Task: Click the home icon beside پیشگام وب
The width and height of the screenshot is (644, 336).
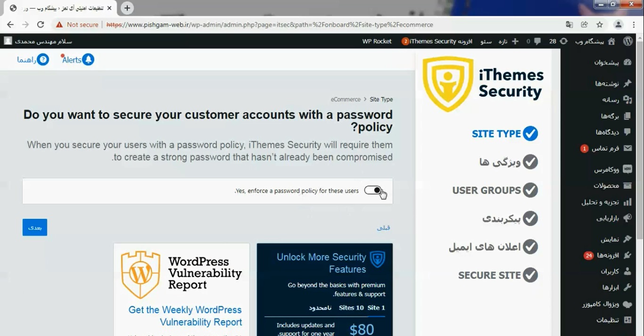Action: [x=611, y=41]
